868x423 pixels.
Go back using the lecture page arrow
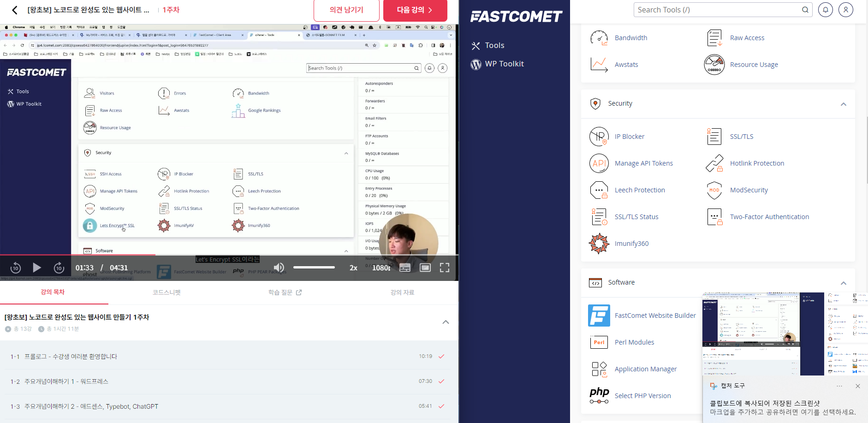pyautogui.click(x=15, y=10)
